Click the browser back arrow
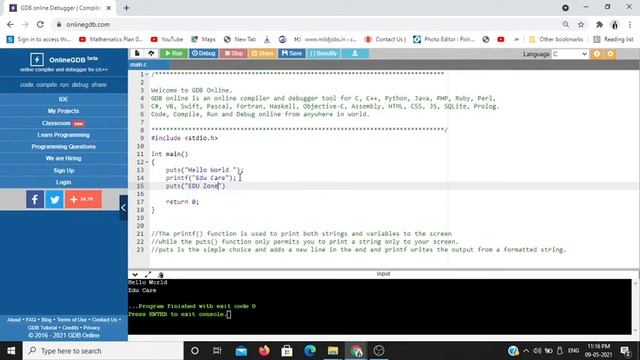The width and height of the screenshot is (640, 360). click(x=10, y=24)
